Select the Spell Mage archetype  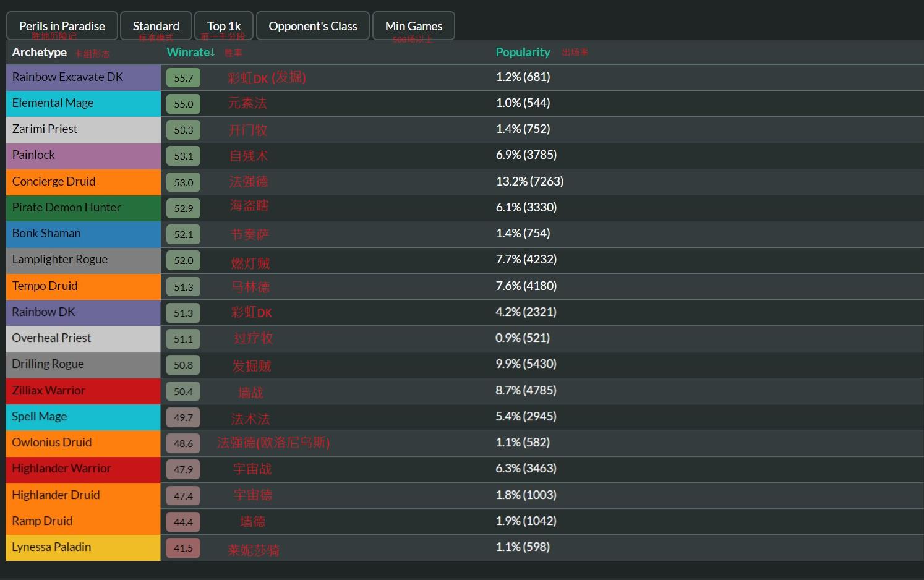coord(83,417)
